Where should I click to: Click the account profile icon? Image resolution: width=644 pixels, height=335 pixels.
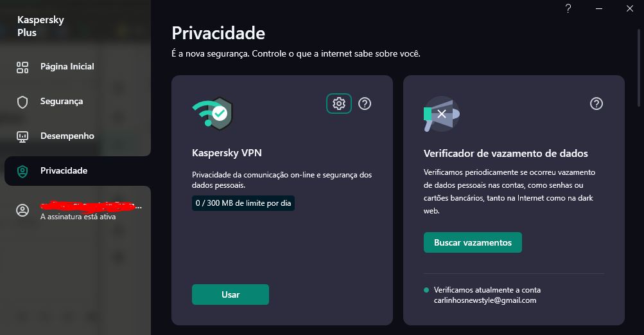point(22,211)
